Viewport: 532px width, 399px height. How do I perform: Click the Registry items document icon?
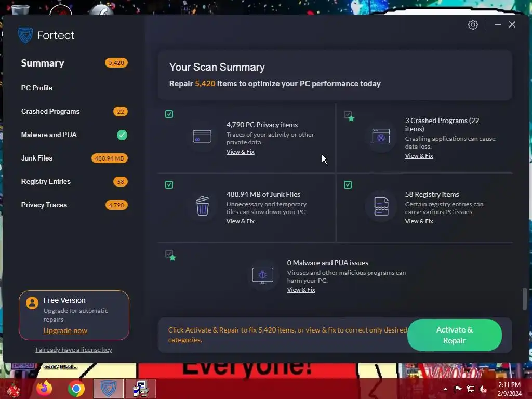coord(381,206)
